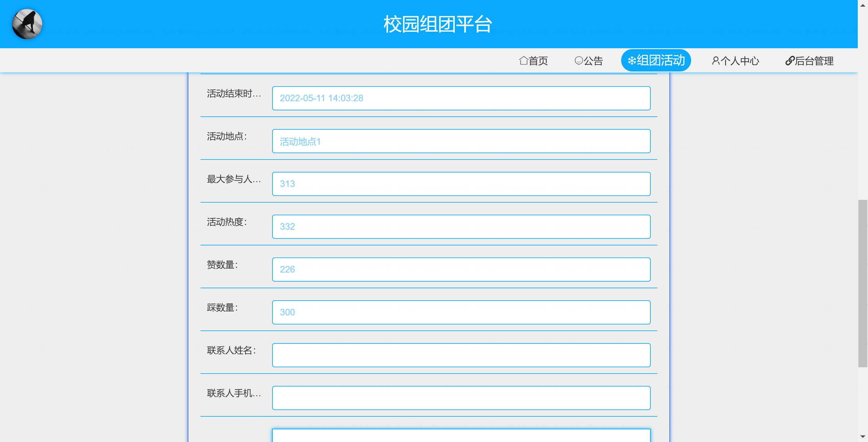Click the 活动地点: label
Screen dimensions: 868x442
[x=227, y=136]
